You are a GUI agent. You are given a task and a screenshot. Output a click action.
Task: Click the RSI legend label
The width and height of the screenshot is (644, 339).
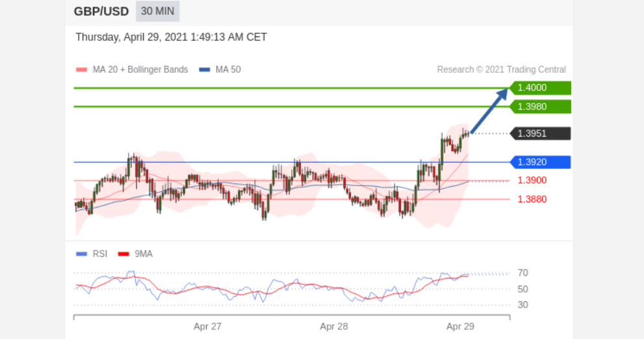[100, 254]
